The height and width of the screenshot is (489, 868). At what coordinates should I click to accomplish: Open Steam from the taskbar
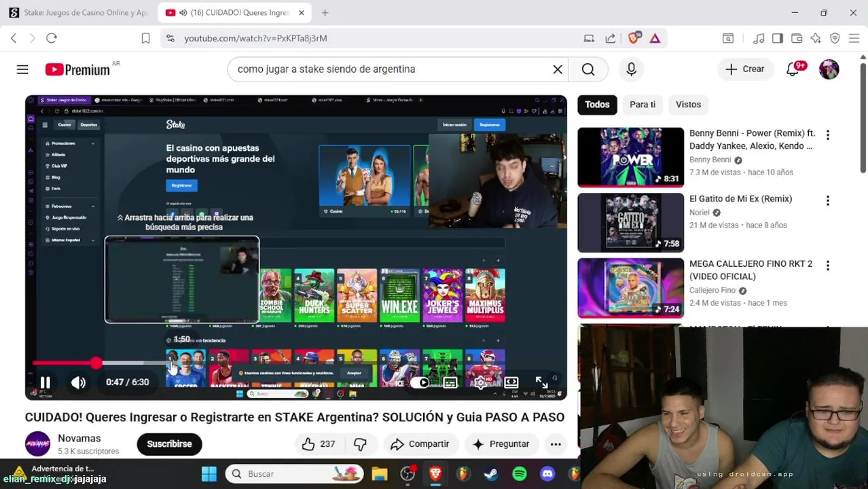491,474
